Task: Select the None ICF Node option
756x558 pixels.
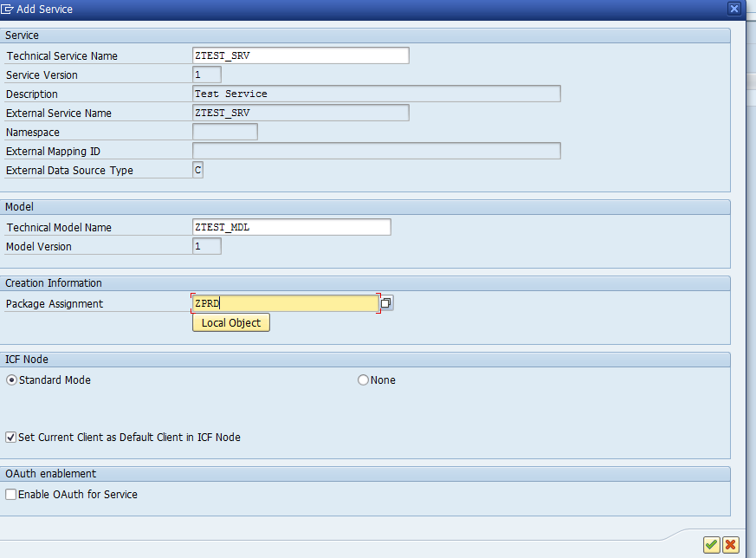Action: coord(363,380)
